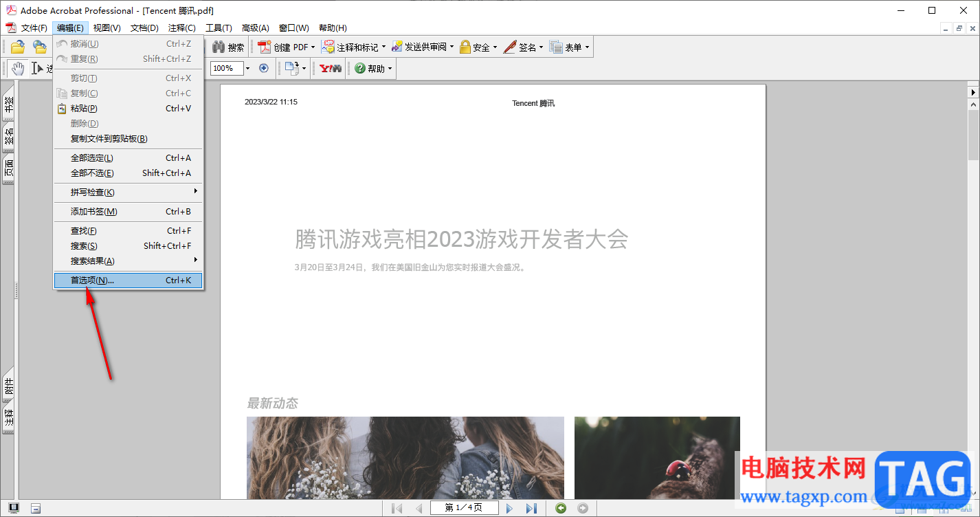Open the Comment and Markup dropdown arrow
Viewport: 980px width, 517px height.
pos(383,47)
